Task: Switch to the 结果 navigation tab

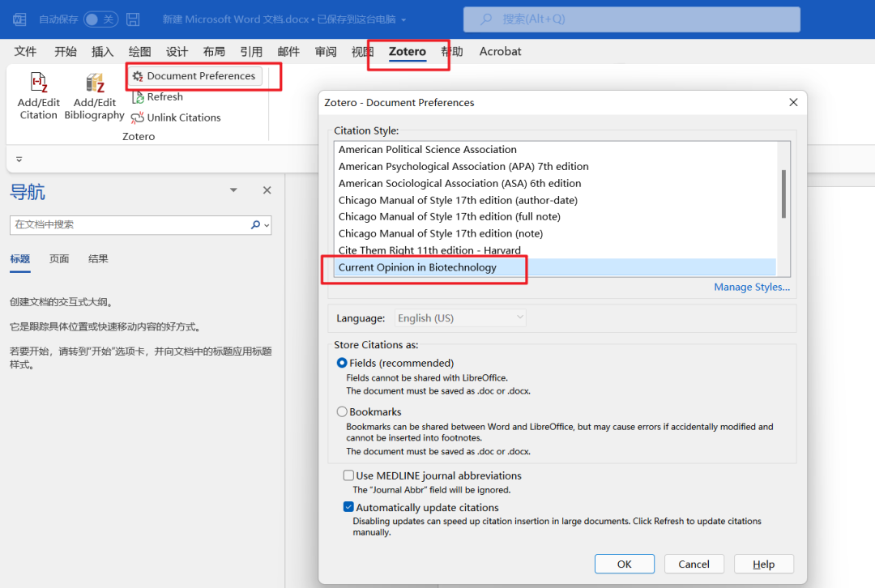Action: pos(98,259)
